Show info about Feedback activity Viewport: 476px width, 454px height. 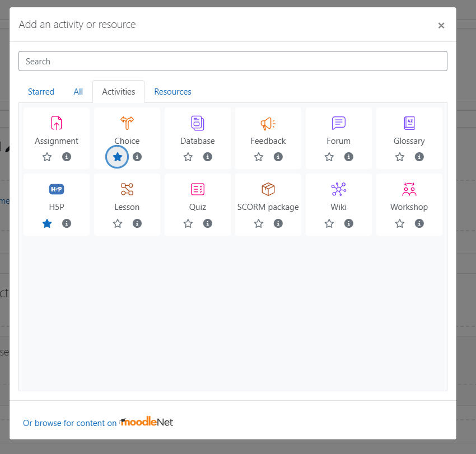[278, 157]
